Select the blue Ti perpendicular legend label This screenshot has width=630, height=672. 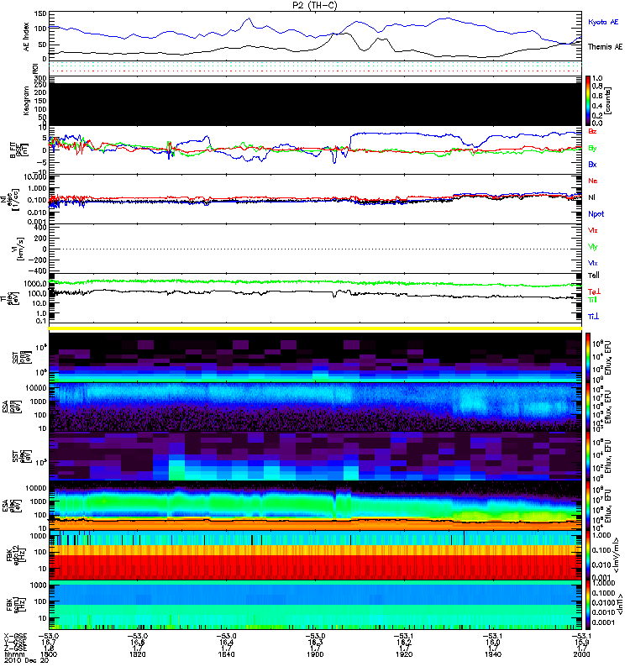(x=593, y=317)
